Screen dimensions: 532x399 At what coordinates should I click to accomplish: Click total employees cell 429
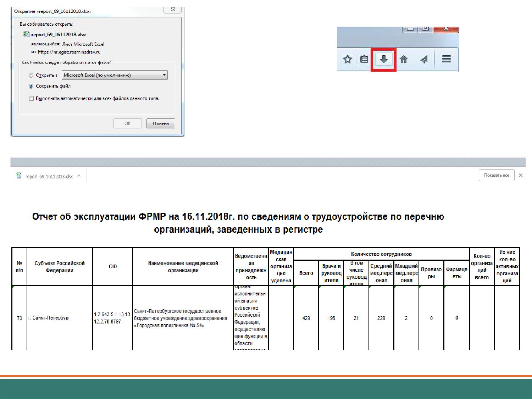[x=306, y=318]
